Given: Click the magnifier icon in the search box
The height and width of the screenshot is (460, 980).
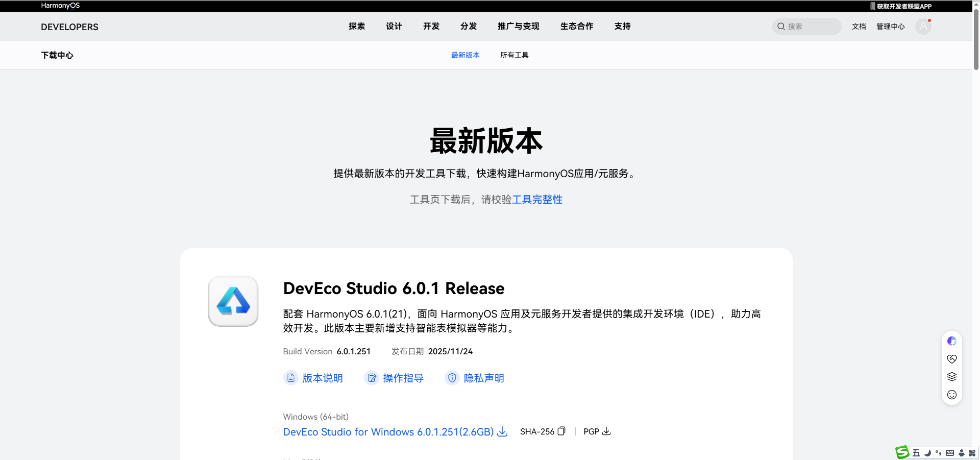Looking at the screenshot, I should (x=781, y=27).
